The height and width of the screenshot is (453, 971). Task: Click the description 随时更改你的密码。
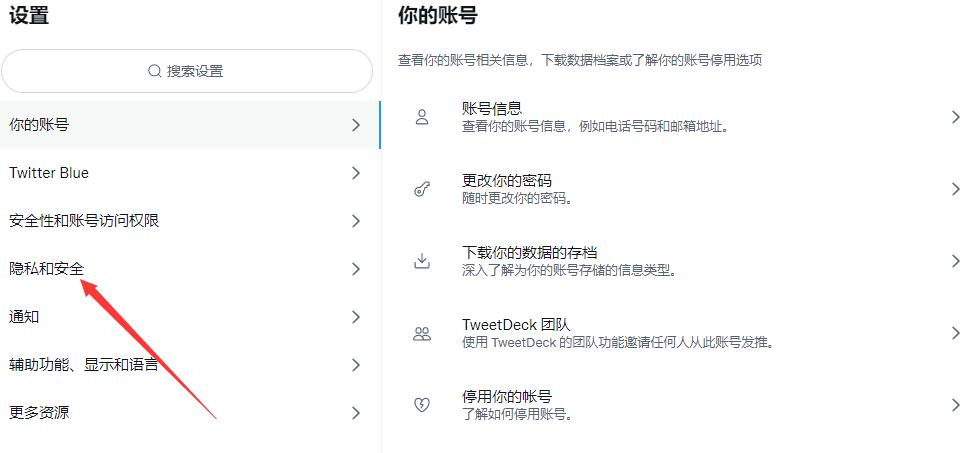(x=518, y=199)
